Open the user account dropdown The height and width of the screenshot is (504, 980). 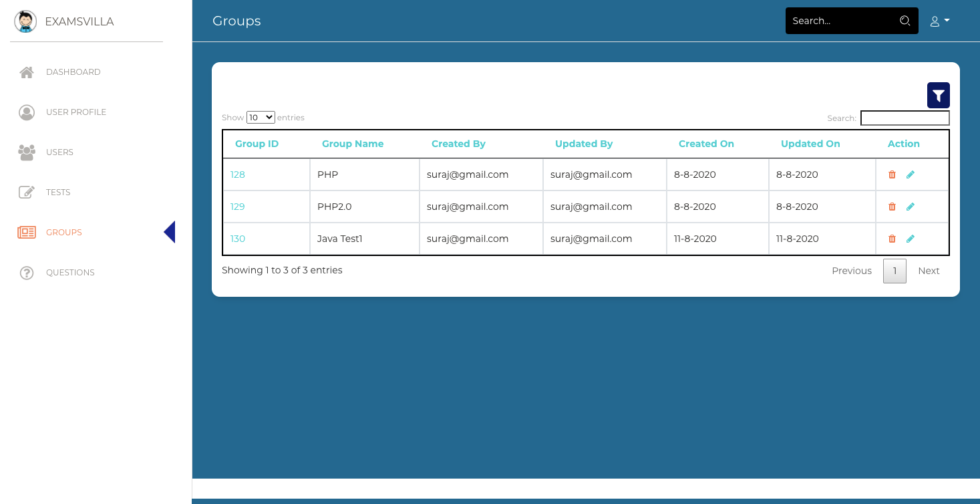(940, 21)
